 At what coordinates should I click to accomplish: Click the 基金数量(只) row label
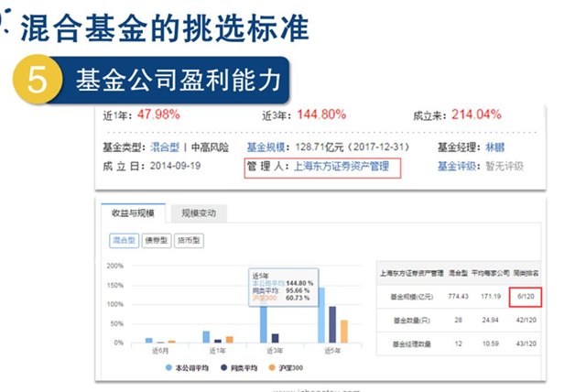pyautogui.click(x=411, y=321)
